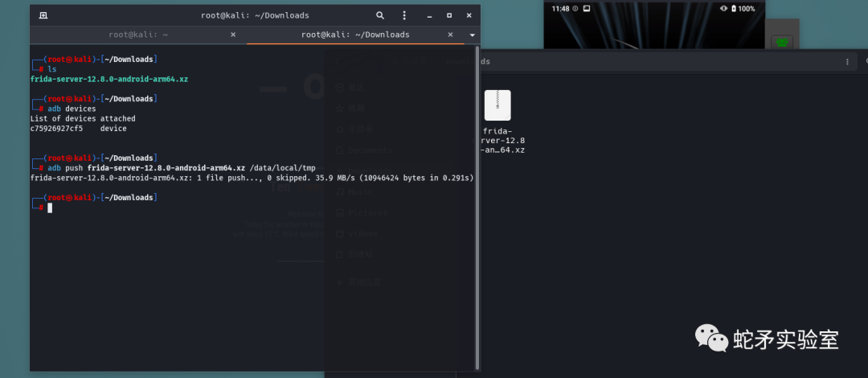Select the frida-server archive file icon
This screenshot has height=378, width=868.
point(497,105)
